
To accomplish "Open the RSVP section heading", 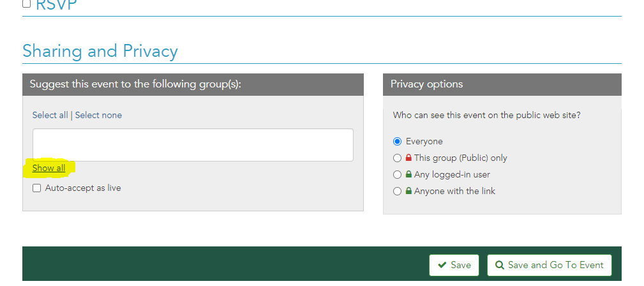I will coord(59,5).
